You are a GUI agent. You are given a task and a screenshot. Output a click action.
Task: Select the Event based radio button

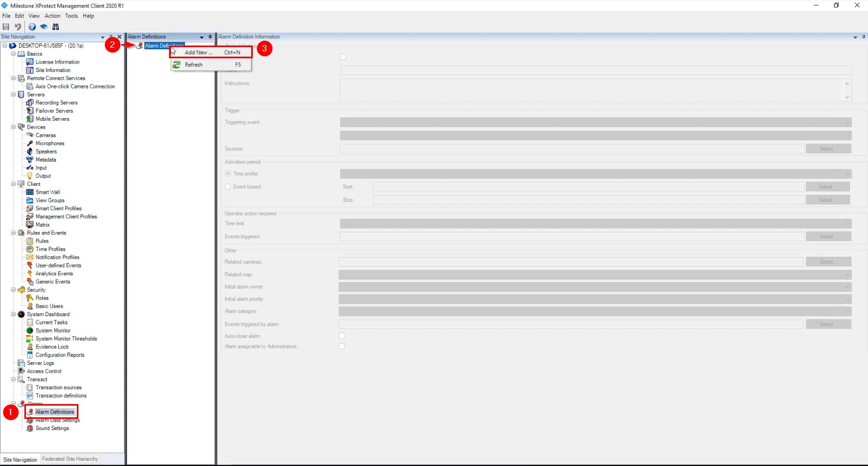click(228, 187)
